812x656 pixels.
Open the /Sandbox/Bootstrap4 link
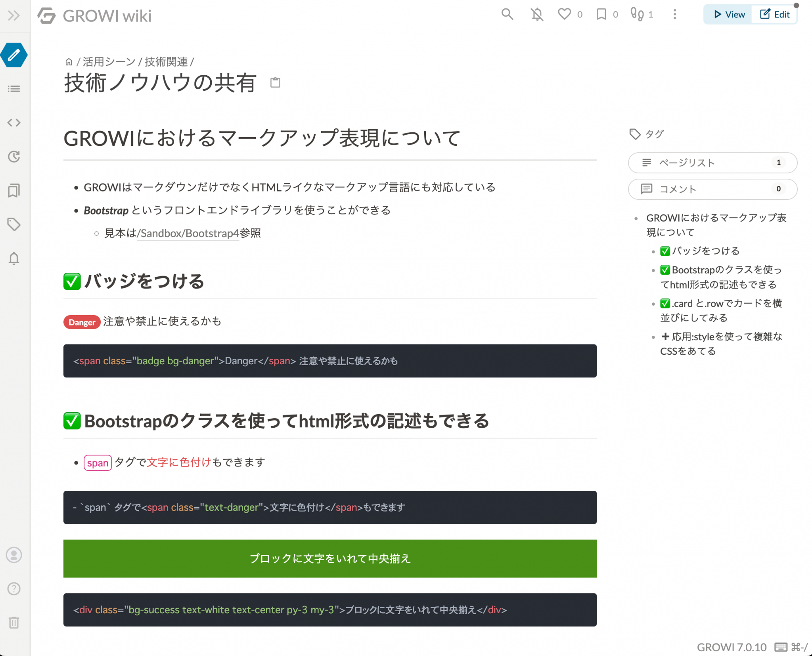(188, 233)
